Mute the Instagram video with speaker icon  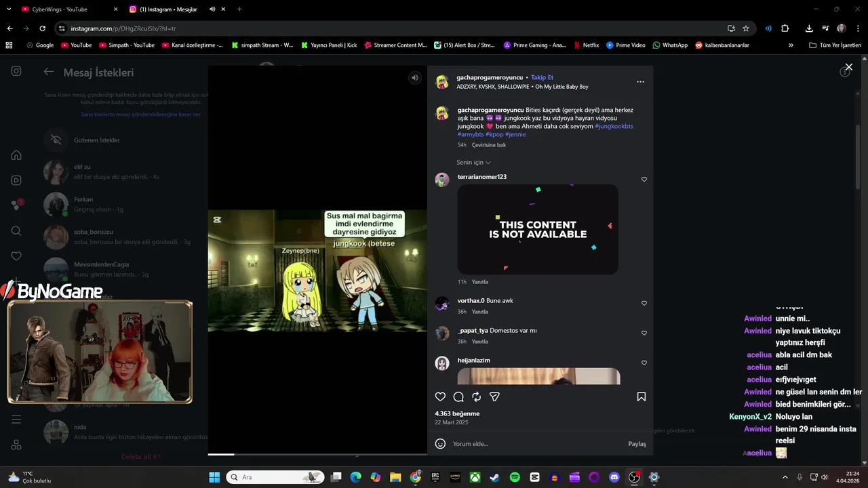(x=414, y=78)
